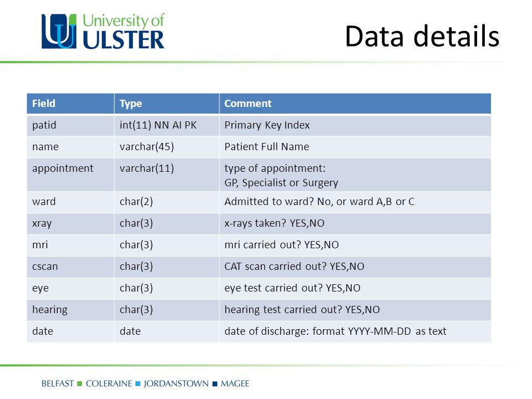
Task: Click the light blue square after COLERAINE
Action: 138,383
